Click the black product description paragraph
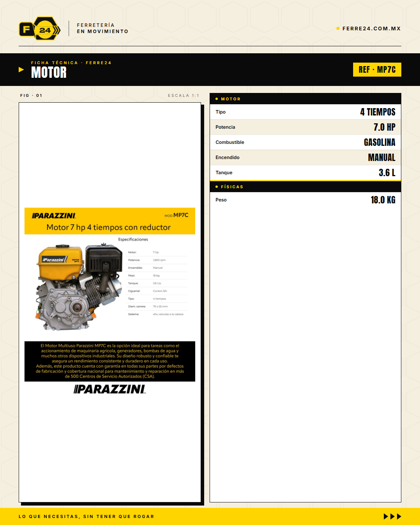This screenshot has height=525, width=420. pyautogui.click(x=110, y=361)
